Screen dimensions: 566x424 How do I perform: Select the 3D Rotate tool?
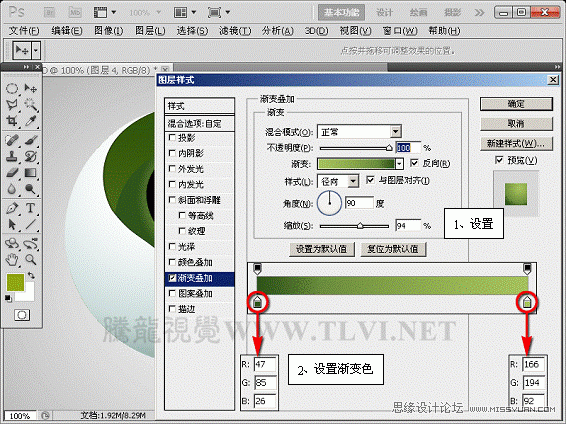coord(12,244)
